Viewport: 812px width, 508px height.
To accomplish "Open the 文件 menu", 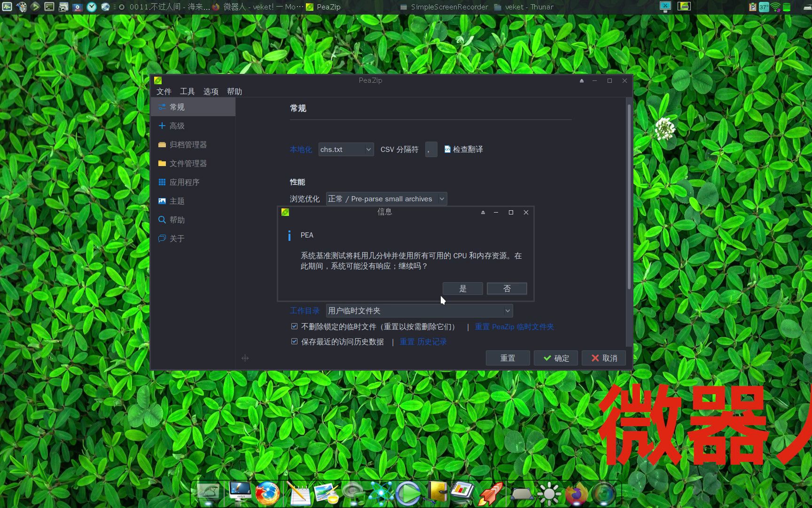I will click(x=164, y=92).
